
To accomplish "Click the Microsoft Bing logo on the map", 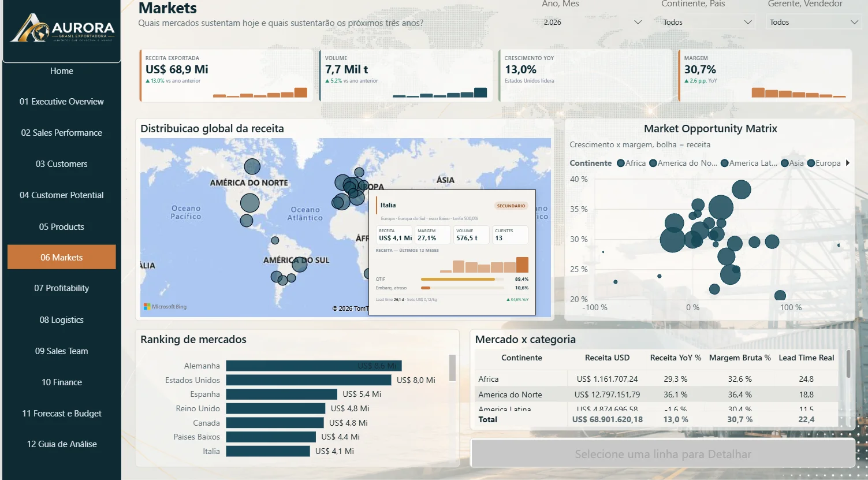I will click(165, 307).
